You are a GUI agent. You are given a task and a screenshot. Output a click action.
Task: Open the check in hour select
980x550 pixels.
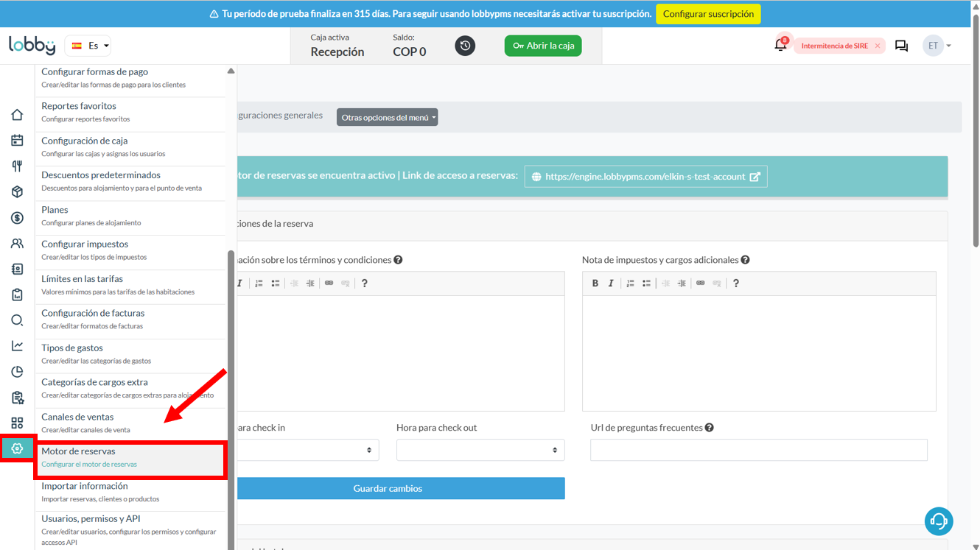point(307,450)
